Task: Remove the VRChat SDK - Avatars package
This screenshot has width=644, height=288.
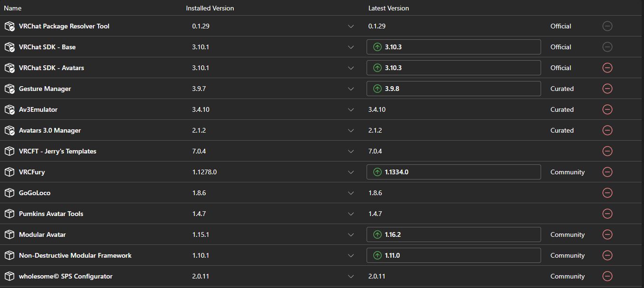Action: (x=607, y=68)
